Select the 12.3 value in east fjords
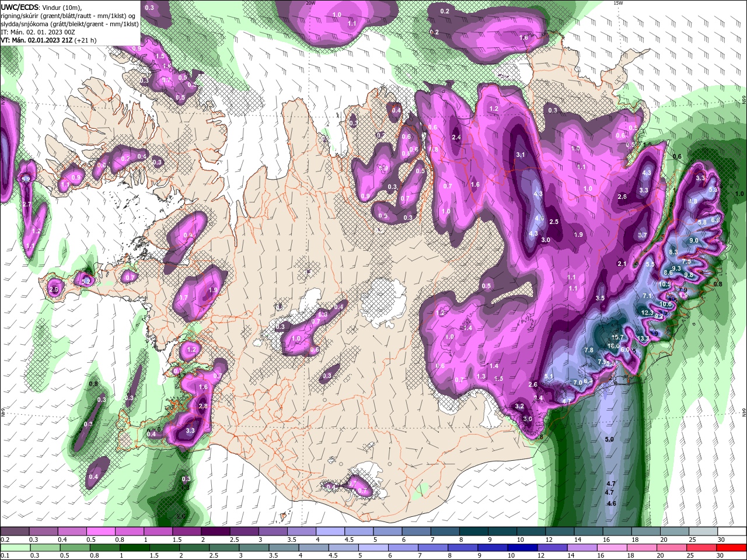Image resolution: width=747 pixels, height=560 pixels. (647, 313)
